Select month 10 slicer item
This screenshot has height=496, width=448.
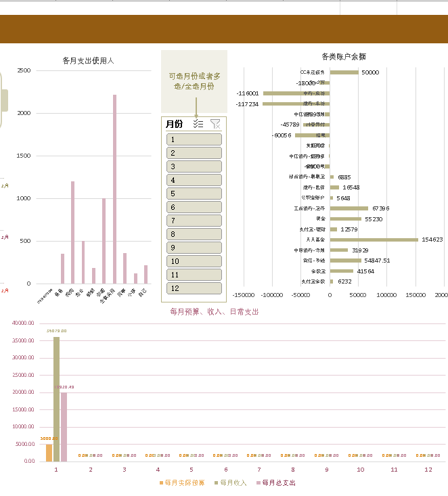pyautogui.click(x=194, y=261)
